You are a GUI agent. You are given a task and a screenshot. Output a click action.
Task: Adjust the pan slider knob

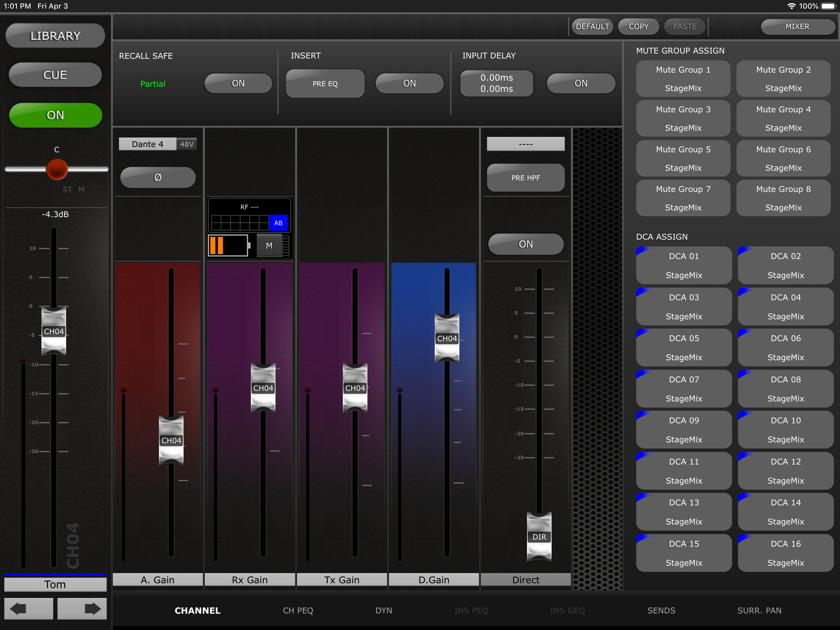pos(57,169)
